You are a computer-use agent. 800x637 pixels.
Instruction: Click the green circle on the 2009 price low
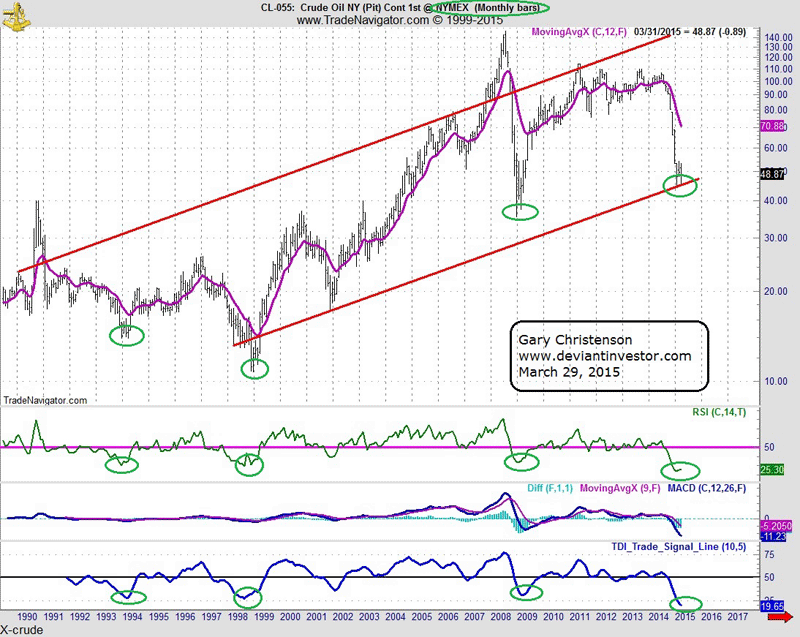pos(519,211)
